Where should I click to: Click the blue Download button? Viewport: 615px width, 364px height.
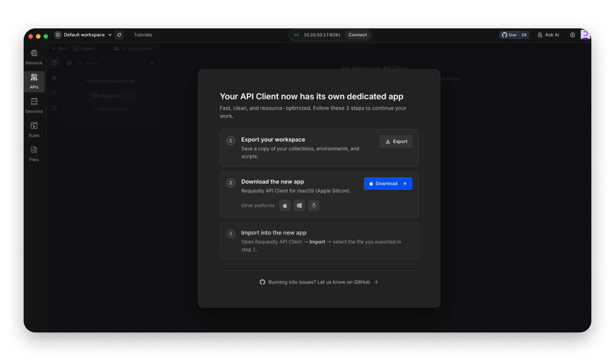pyautogui.click(x=388, y=184)
